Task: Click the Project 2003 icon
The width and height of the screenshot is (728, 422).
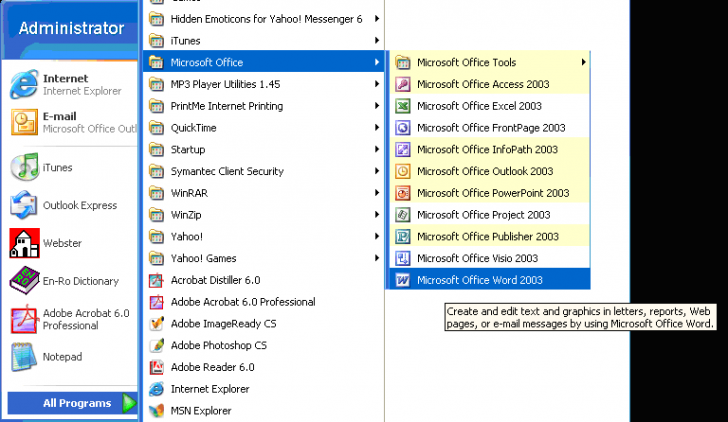Action: click(403, 214)
